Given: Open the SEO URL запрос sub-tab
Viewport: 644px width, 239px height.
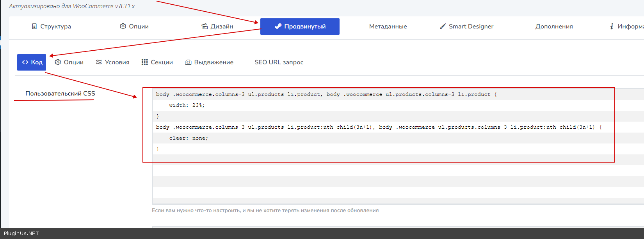Looking at the screenshot, I should [279, 62].
